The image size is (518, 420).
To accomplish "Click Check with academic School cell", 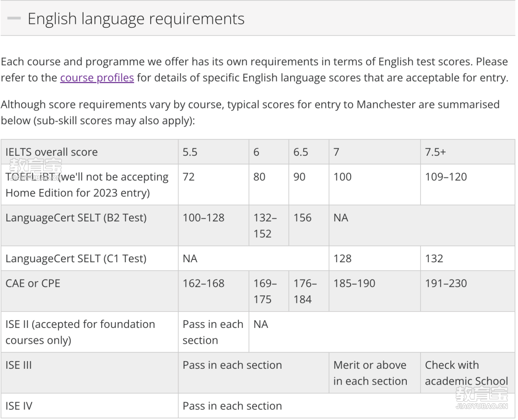I will (x=467, y=373).
